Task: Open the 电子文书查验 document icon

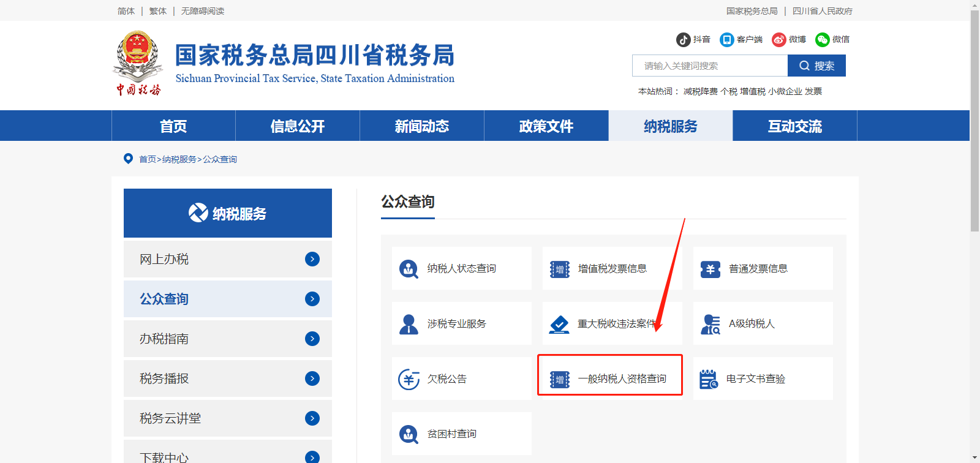Action: point(709,379)
